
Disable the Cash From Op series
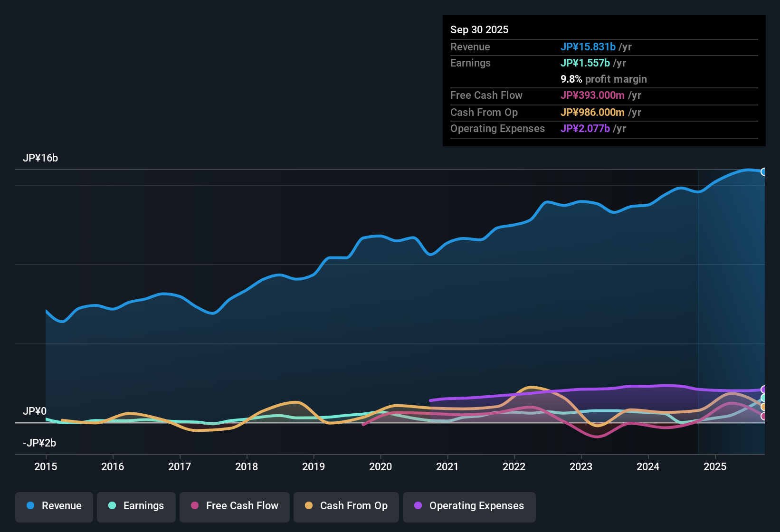pos(346,506)
